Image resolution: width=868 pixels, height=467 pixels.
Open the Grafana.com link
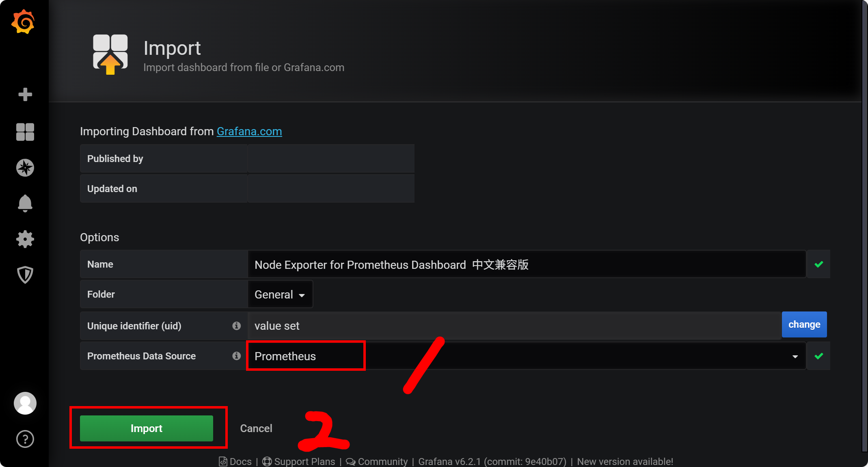pos(249,132)
